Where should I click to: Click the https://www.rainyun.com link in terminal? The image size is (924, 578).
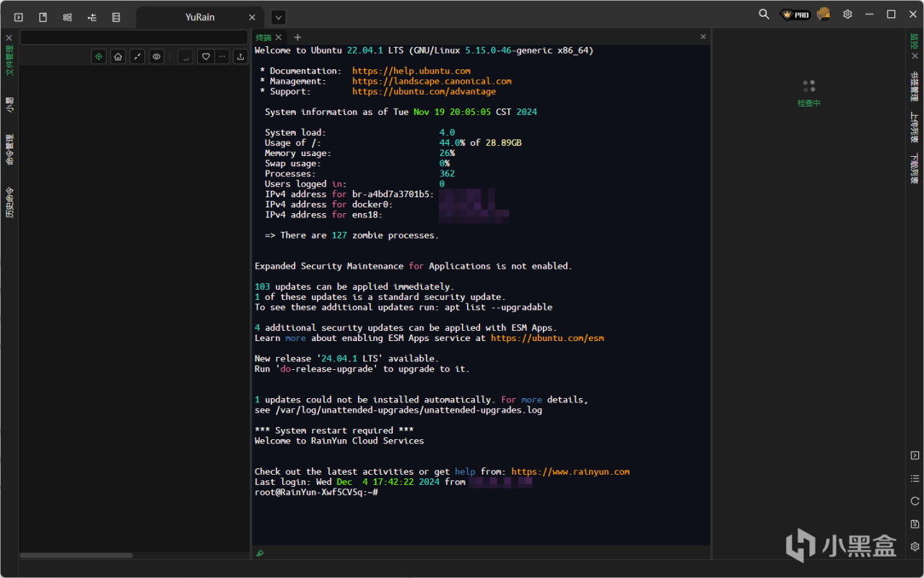coord(570,472)
